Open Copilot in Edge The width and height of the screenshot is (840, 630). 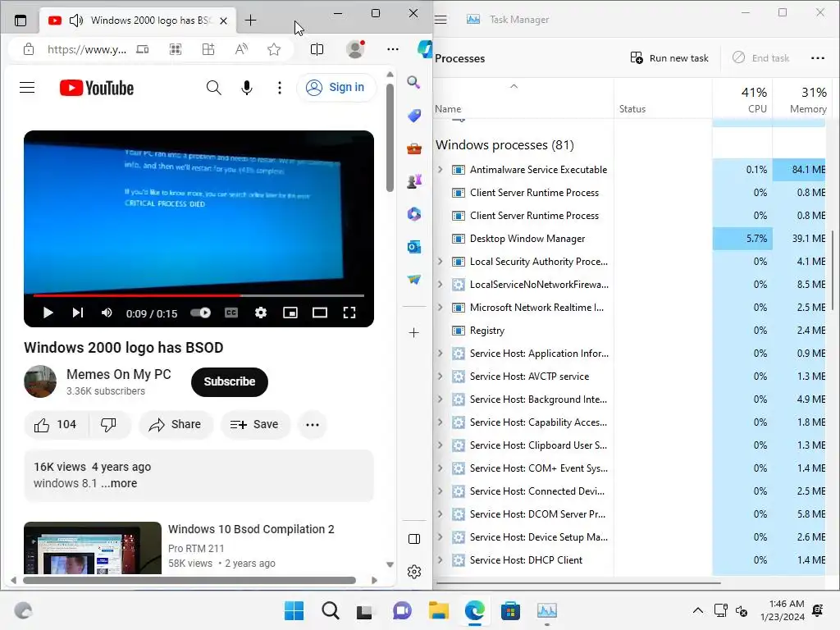point(425,49)
